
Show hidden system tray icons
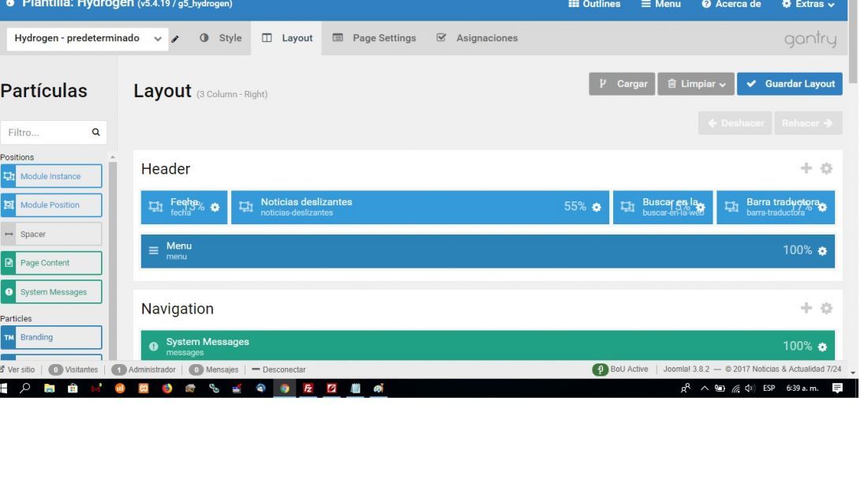(704, 389)
